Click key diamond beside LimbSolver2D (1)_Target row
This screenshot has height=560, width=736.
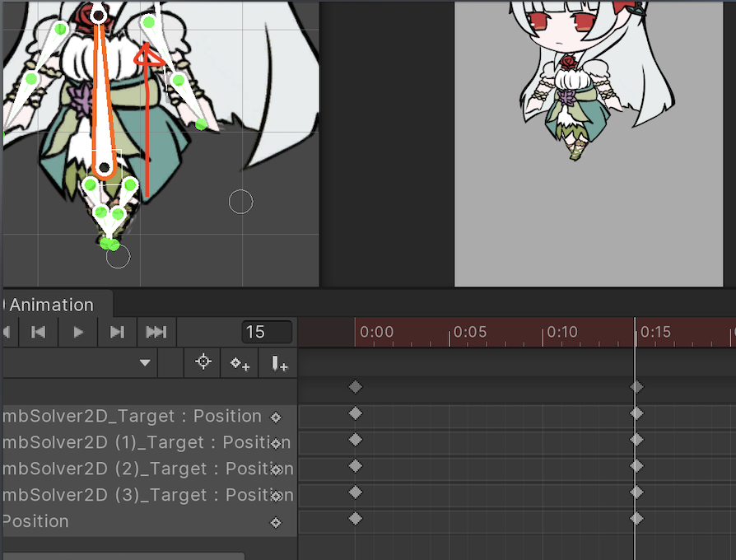point(276,444)
